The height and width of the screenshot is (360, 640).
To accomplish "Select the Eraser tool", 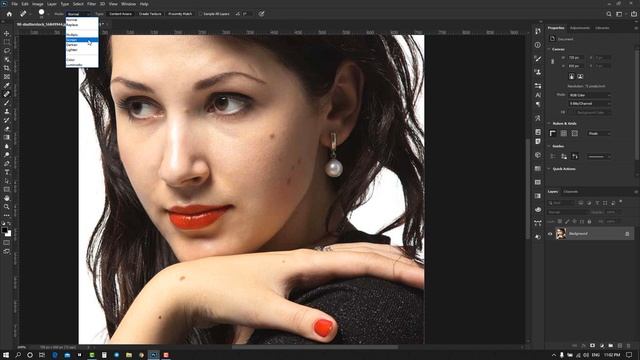I will click(7, 129).
